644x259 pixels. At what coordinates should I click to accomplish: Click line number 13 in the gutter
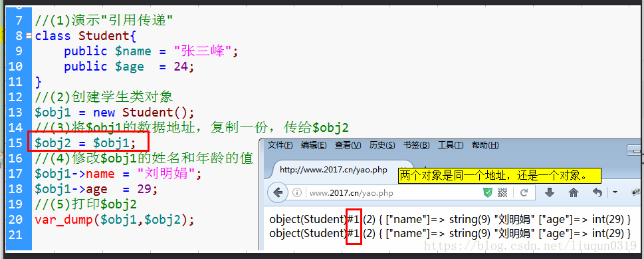click(x=15, y=112)
